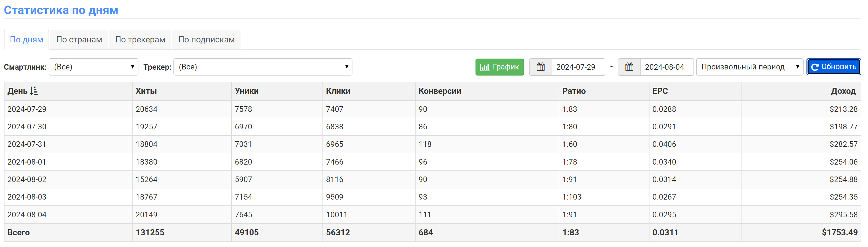Open the По подпискам tab
This screenshot has height=247, width=868.
(x=207, y=39)
